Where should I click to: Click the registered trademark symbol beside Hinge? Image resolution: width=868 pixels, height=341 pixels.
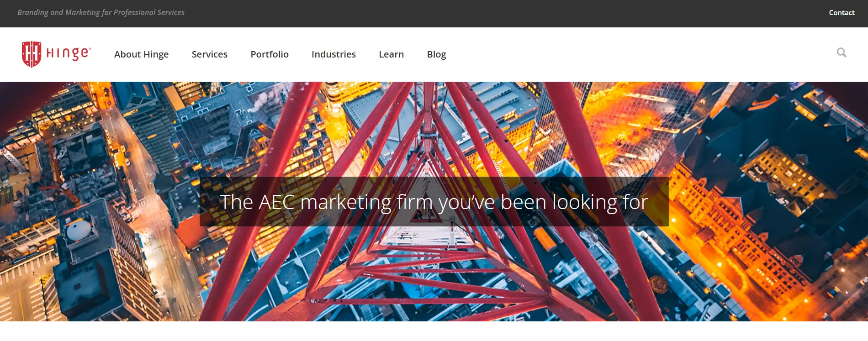pos(90,48)
